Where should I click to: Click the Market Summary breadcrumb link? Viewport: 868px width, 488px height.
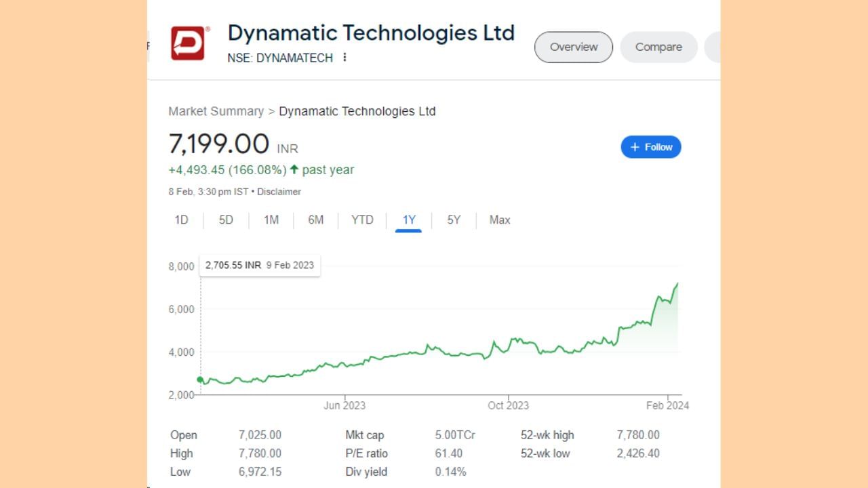[x=216, y=111]
